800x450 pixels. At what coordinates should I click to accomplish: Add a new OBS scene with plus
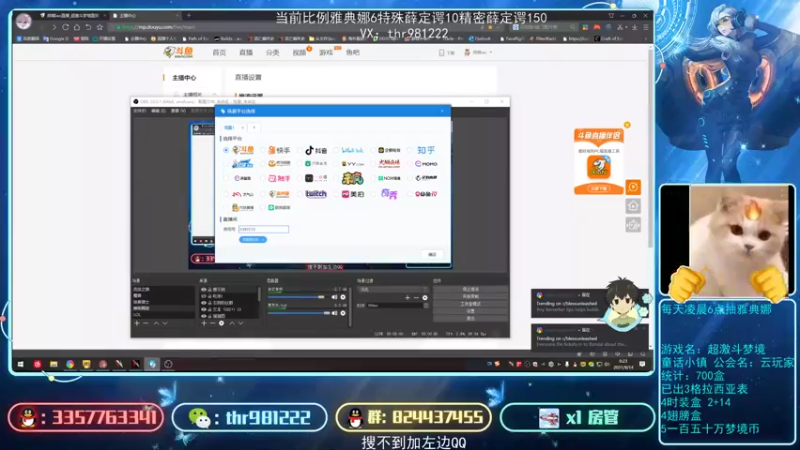tap(137, 323)
